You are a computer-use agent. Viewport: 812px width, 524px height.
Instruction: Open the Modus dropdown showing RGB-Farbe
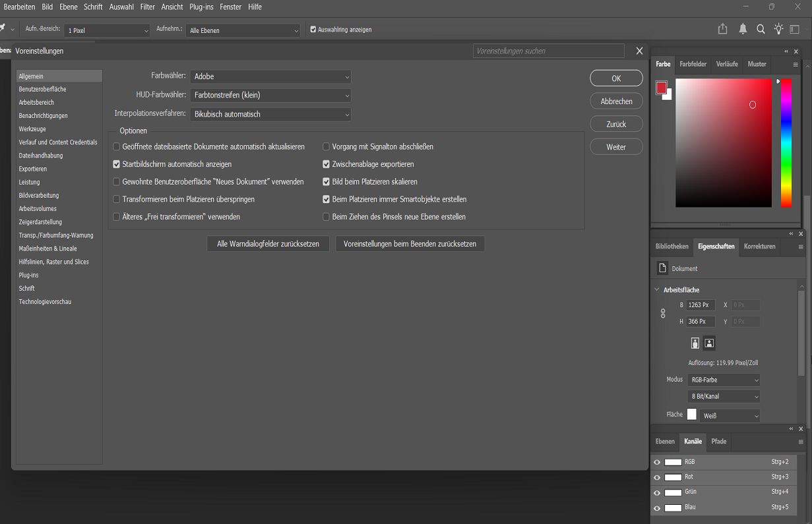click(724, 380)
